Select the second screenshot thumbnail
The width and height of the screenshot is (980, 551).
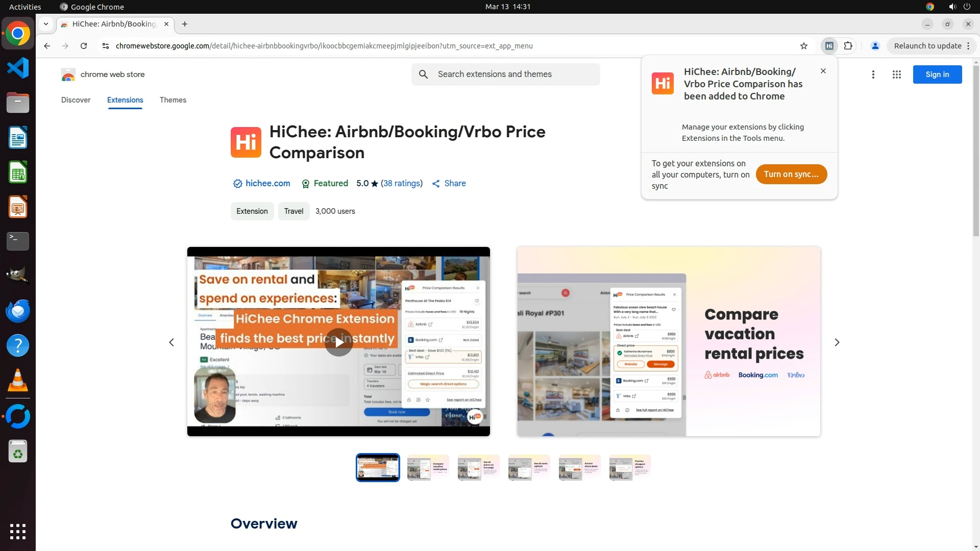coord(428,467)
